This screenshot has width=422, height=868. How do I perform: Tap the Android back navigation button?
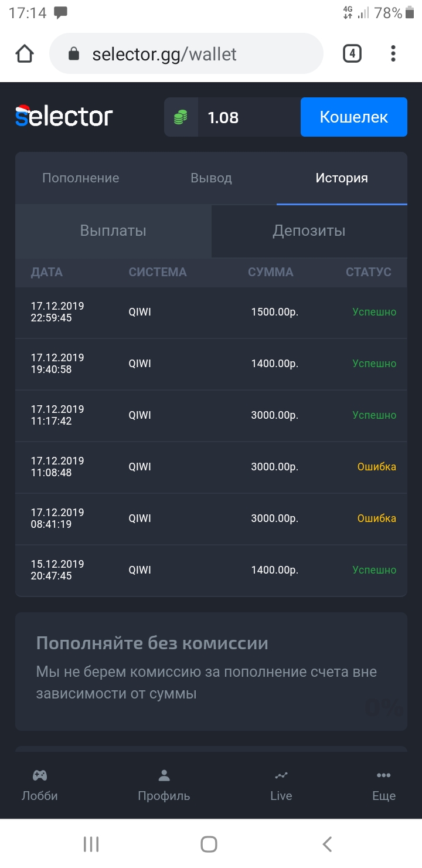coord(327,844)
